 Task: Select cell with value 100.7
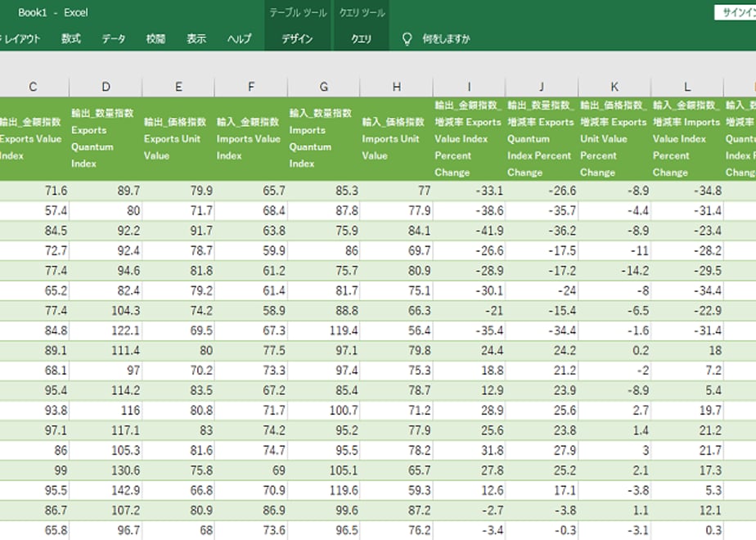point(323,411)
